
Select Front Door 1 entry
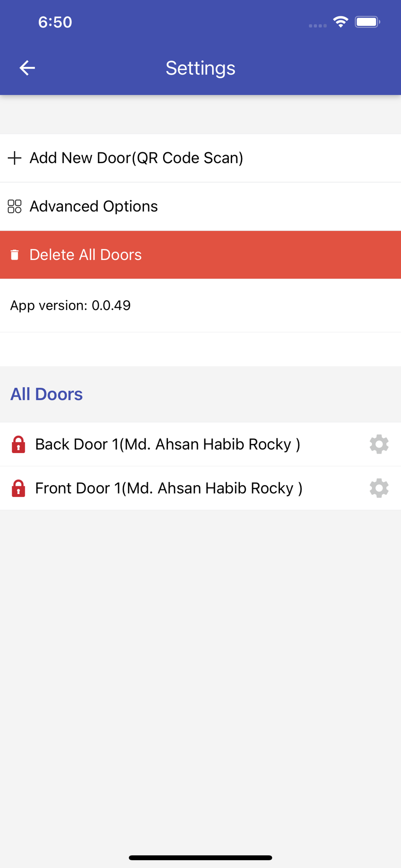pos(200,488)
